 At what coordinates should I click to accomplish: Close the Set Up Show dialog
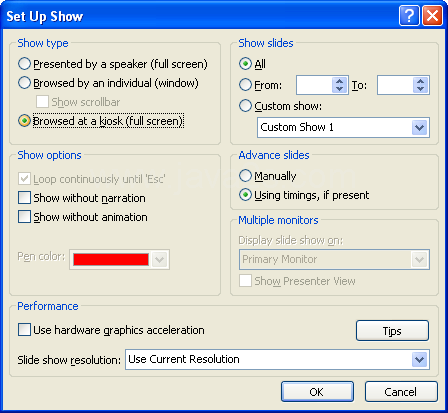[432, 15]
